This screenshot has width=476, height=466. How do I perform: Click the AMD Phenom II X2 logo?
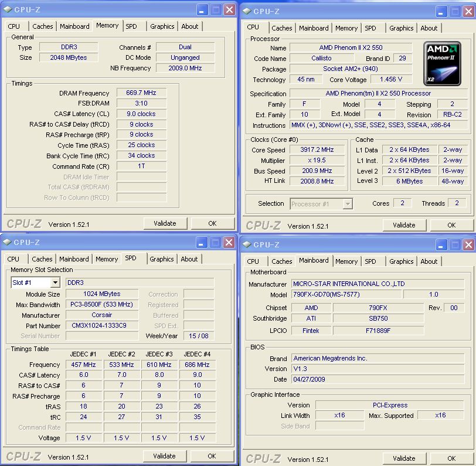click(442, 64)
